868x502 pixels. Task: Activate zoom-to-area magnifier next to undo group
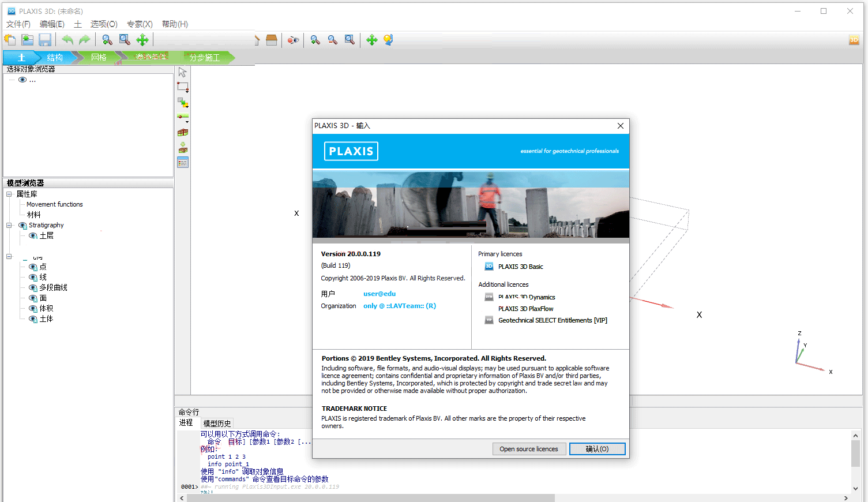coord(125,40)
